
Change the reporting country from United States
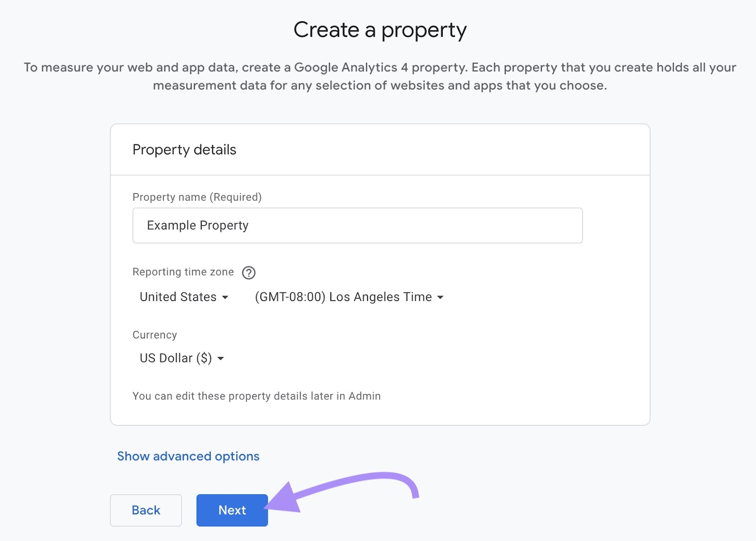(x=183, y=297)
